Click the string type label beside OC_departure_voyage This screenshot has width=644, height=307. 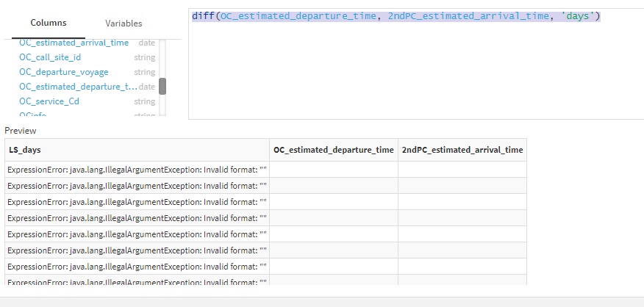click(145, 72)
